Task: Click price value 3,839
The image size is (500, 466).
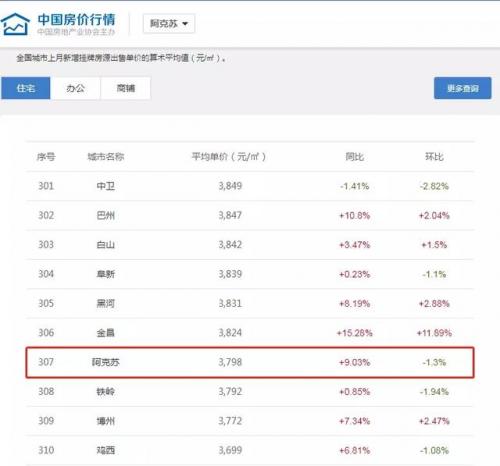Action: (x=230, y=274)
